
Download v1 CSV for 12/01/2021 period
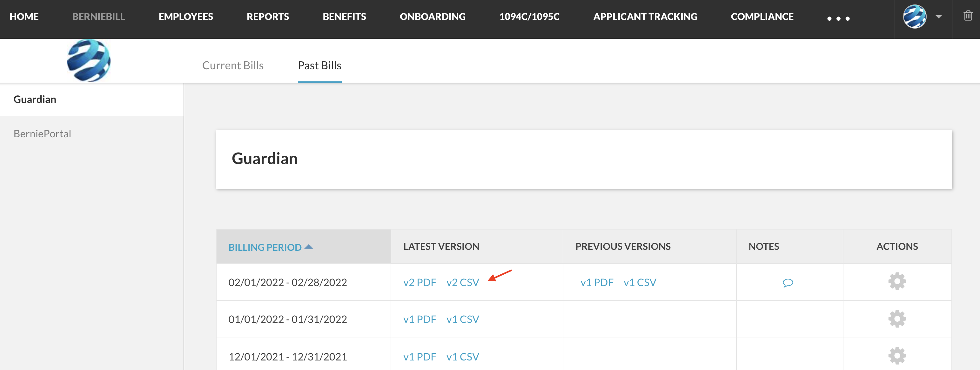[x=463, y=357]
